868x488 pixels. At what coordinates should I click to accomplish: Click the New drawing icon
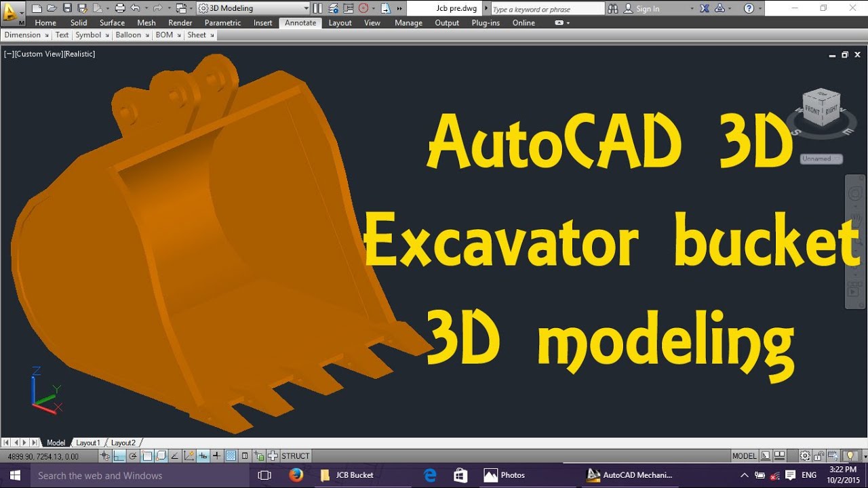pyautogui.click(x=37, y=8)
